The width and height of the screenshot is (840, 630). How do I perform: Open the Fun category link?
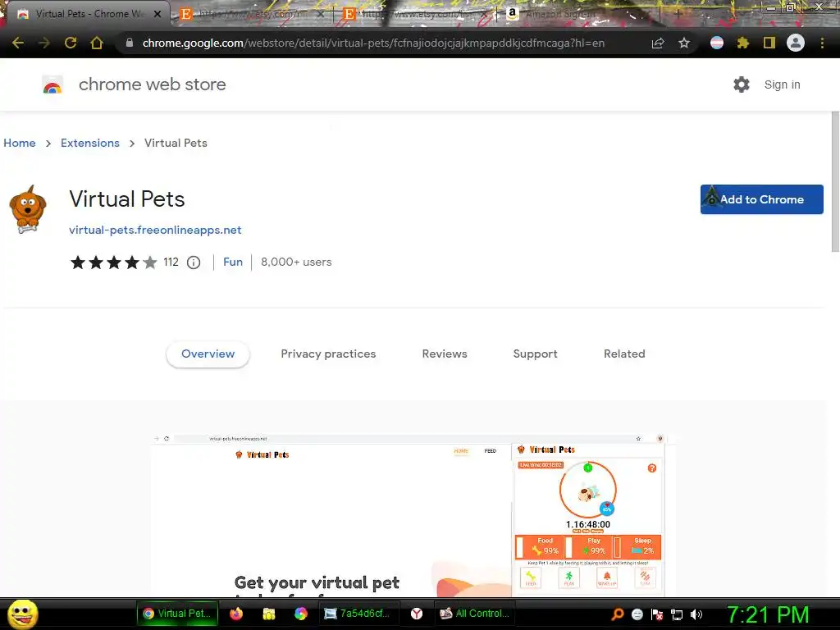pos(233,262)
